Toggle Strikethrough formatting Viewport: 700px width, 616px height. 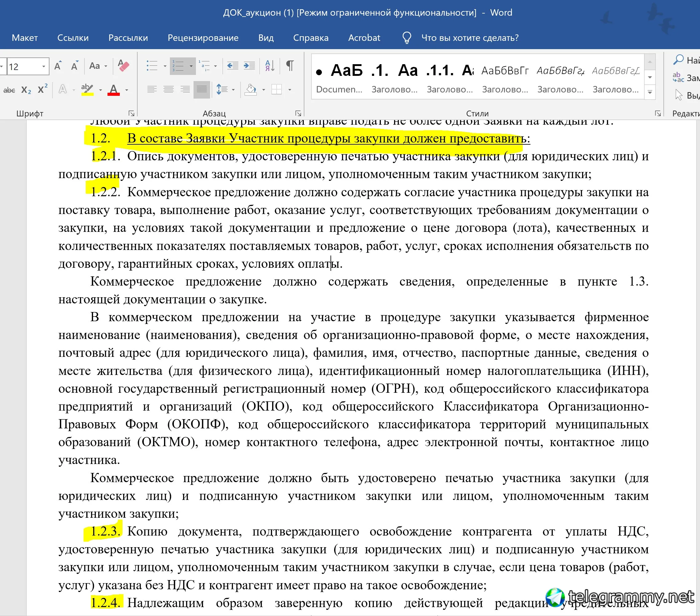(9, 90)
